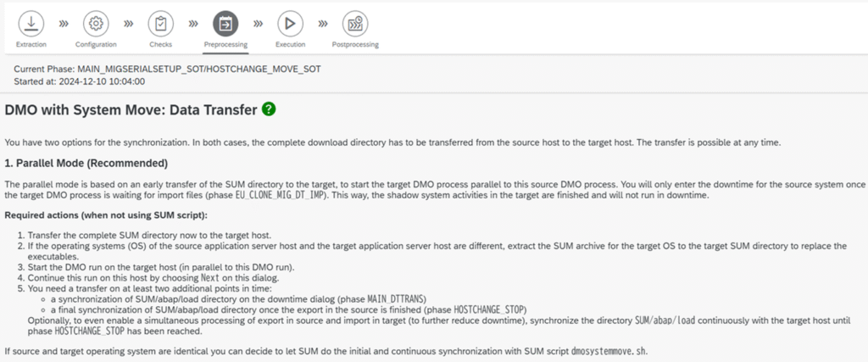Open the Postprocessing phase icon
The image size is (868, 362).
pos(355,23)
